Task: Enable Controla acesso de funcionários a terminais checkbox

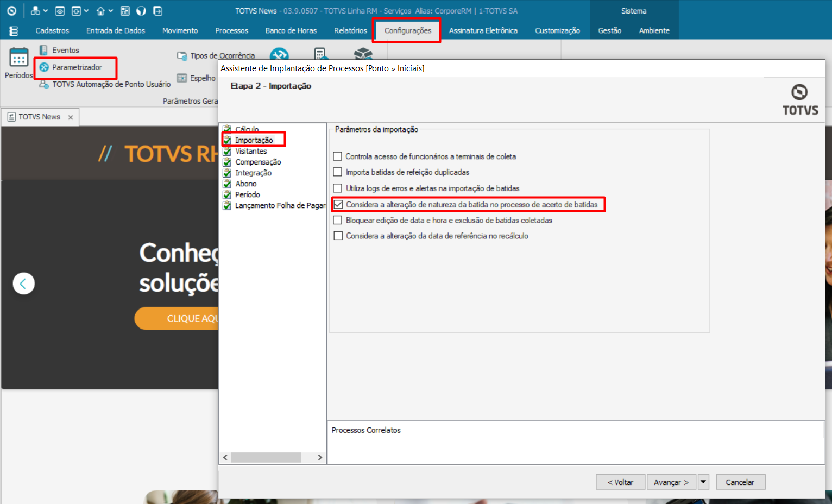Action: click(338, 156)
